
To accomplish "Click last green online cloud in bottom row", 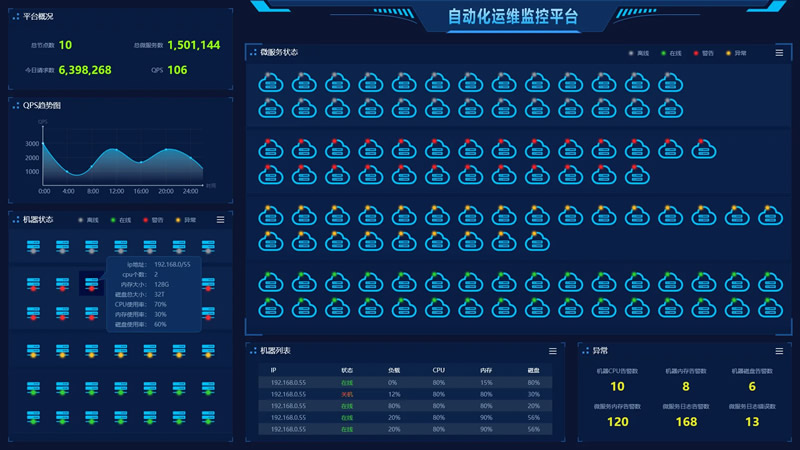I will [x=770, y=308].
